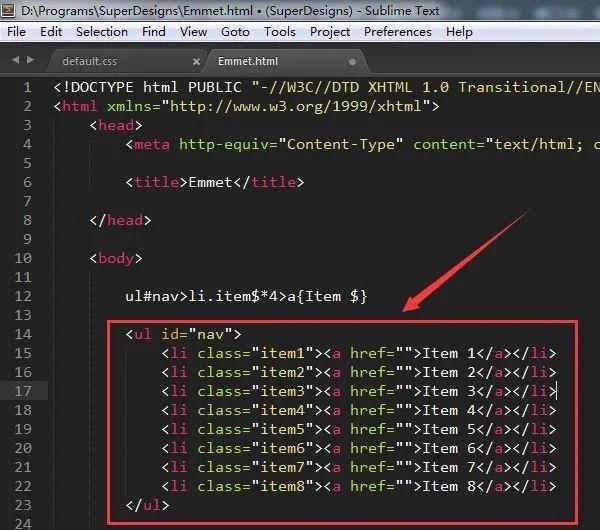
Task: Click the opening body tag
Action: pos(116,258)
